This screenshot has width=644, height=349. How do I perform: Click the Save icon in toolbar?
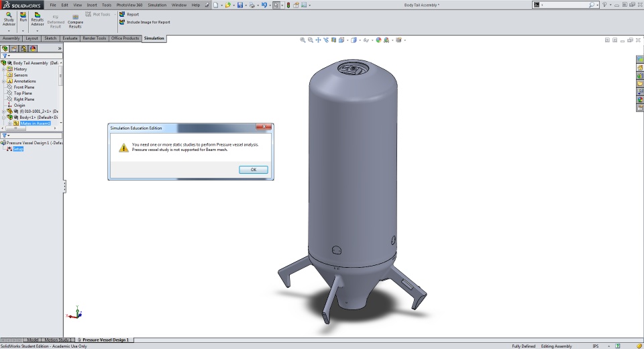[239, 5]
